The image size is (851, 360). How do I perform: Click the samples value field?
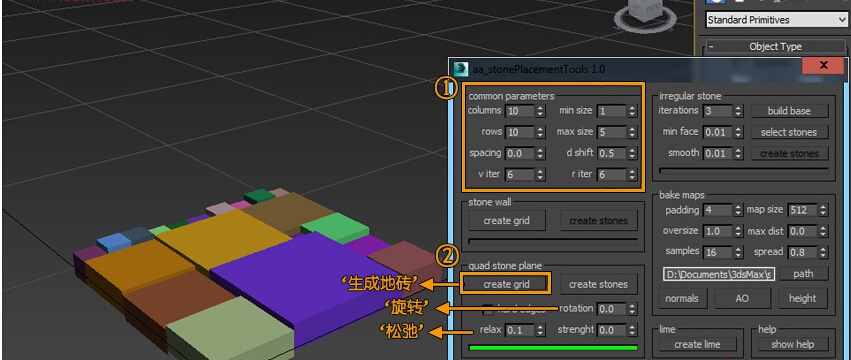[x=717, y=252]
